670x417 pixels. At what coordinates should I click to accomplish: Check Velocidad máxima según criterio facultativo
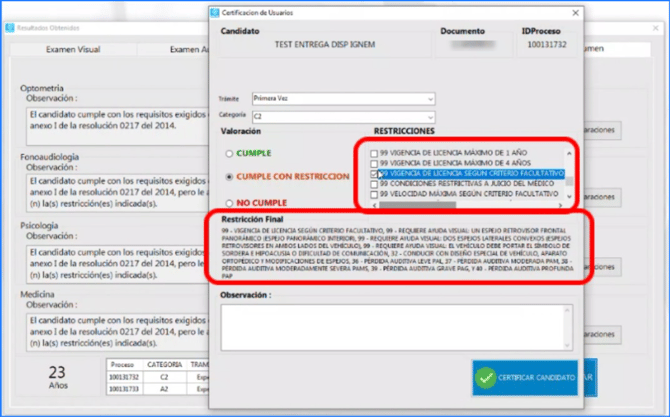(x=374, y=194)
